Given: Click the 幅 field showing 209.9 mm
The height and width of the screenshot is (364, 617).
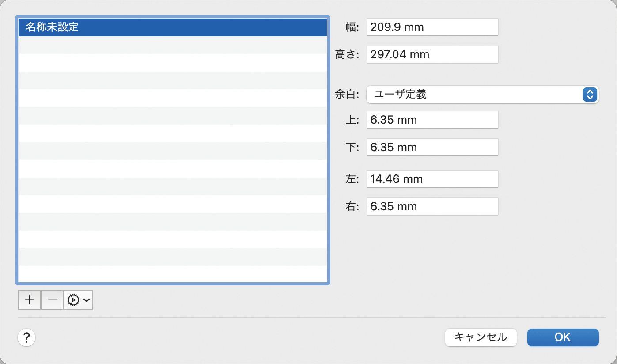Looking at the screenshot, I should [432, 27].
